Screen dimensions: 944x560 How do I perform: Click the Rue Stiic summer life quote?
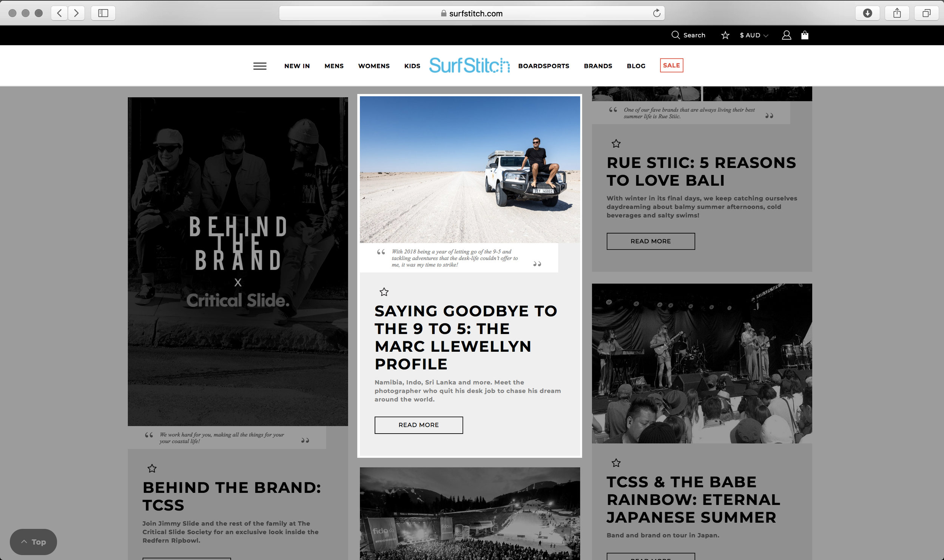(689, 113)
